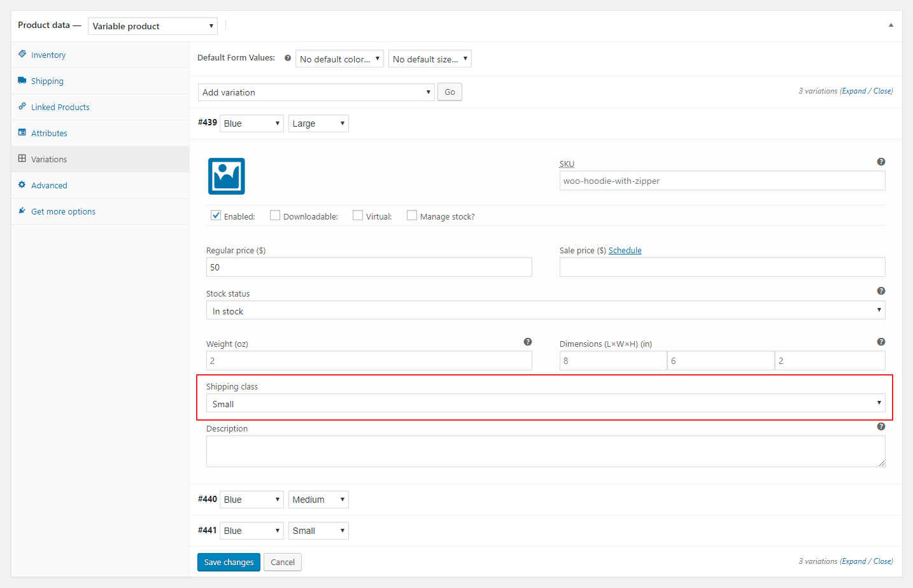This screenshot has width=913, height=588.
Task: Click the Inventory tag icon
Action: pyautogui.click(x=23, y=54)
